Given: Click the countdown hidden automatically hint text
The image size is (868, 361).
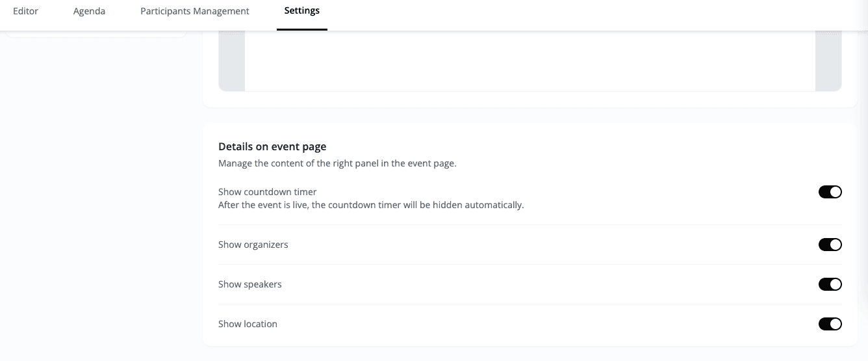Looking at the screenshot, I should click(x=370, y=205).
